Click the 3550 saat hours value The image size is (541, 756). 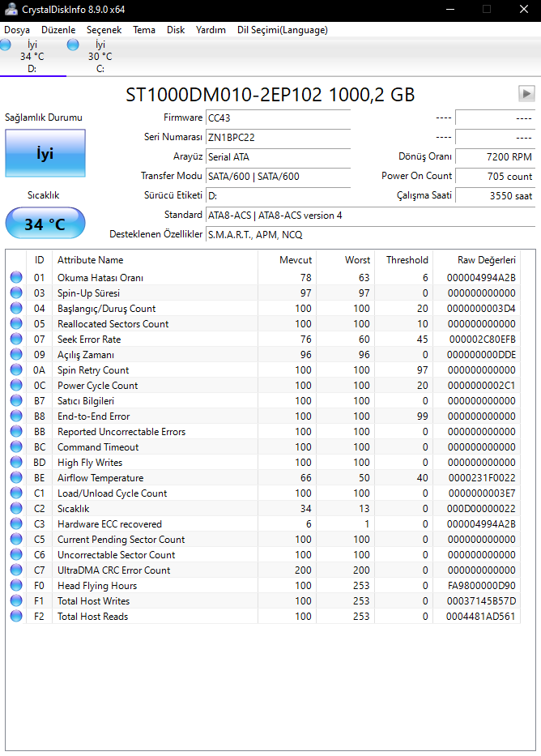(495, 196)
